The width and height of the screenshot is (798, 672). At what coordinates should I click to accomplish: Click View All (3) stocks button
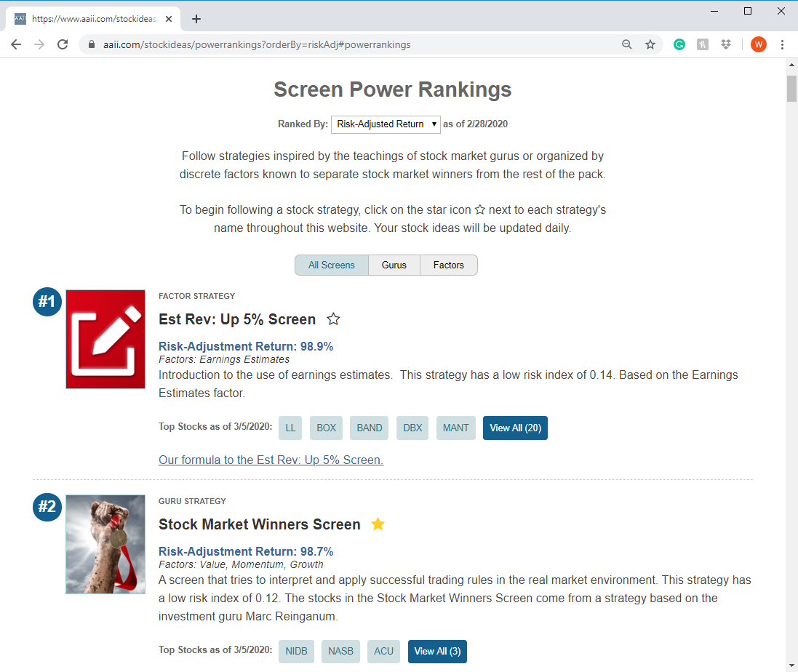[437, 651]
